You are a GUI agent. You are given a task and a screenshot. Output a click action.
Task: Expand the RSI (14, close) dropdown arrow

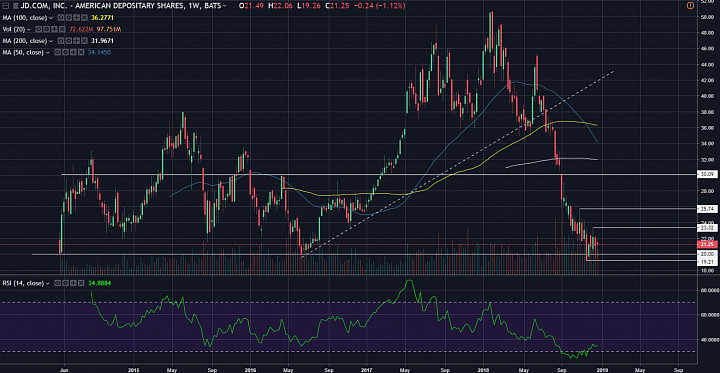coord(48,283)
